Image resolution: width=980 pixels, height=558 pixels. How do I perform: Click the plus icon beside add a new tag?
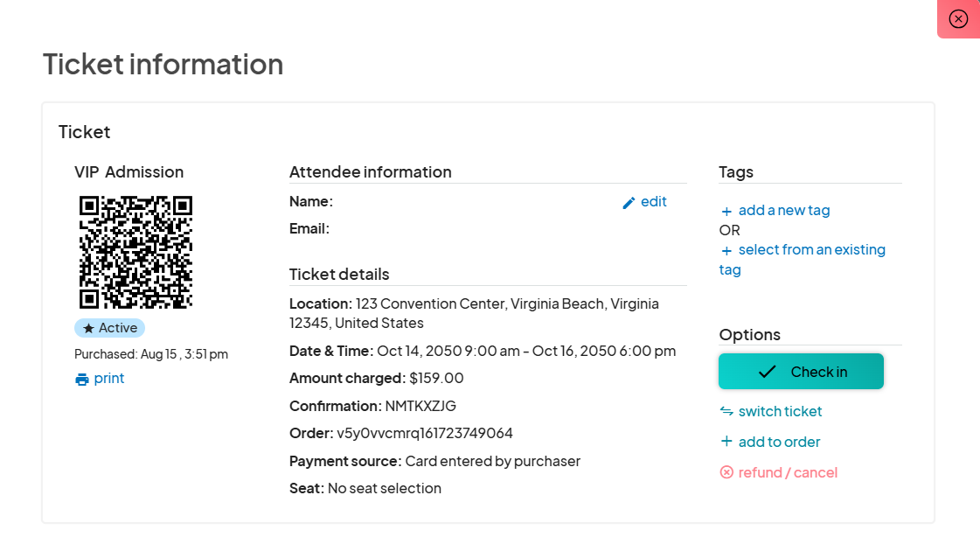tap(726, 211)
